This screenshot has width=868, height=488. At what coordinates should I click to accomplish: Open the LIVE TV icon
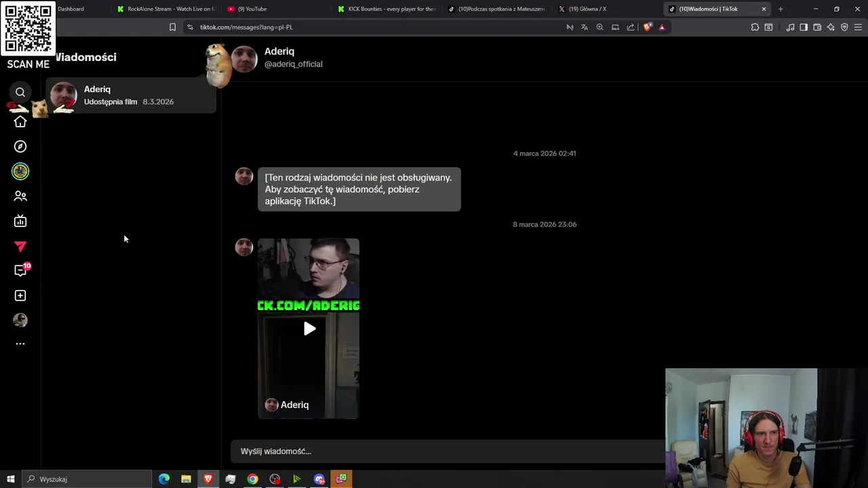(x=20, y=221)
